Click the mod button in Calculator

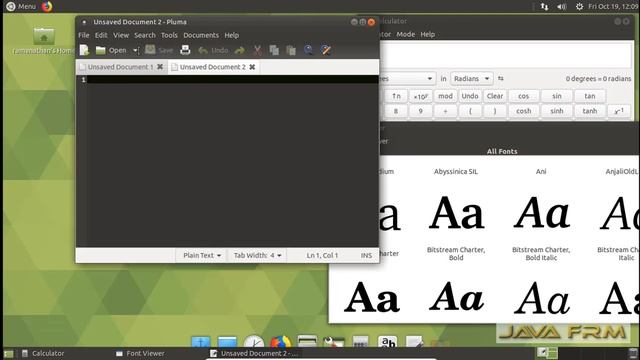coord(445,96)
